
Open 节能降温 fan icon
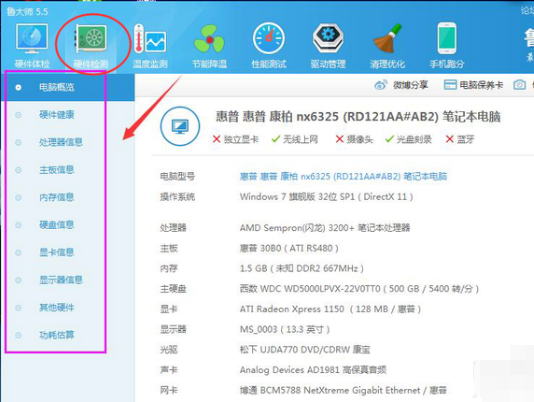209,39
